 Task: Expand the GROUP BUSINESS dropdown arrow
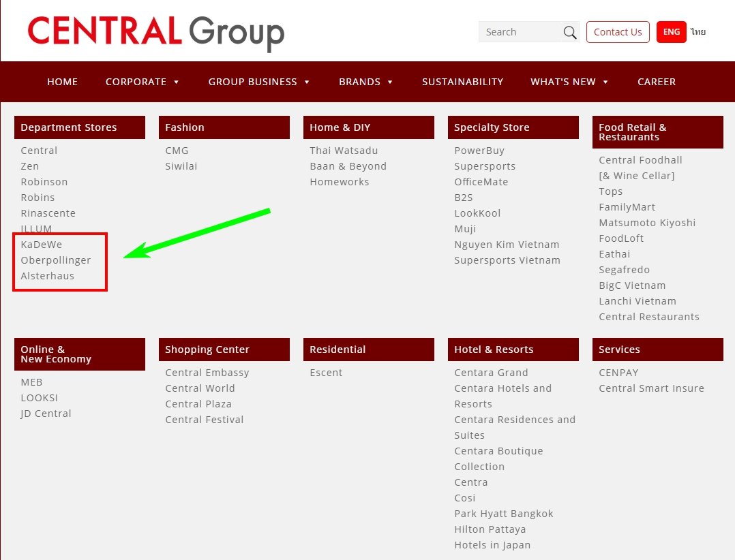307,82
